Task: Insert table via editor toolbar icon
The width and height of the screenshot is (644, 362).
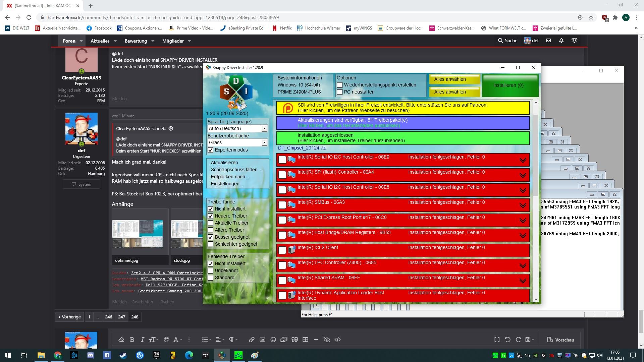Action: coord(305,340)
